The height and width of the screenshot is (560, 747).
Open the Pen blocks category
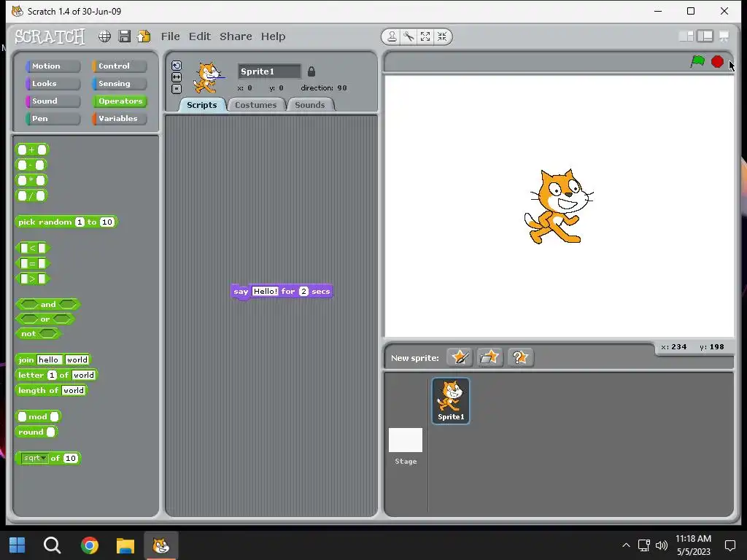click(x=53, y=119)
